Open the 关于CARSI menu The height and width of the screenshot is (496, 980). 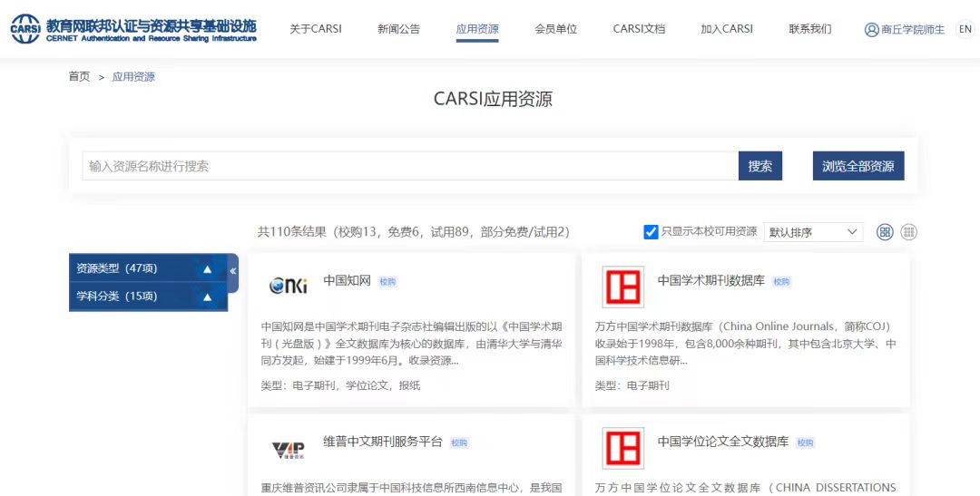click(x=316, y=29)
